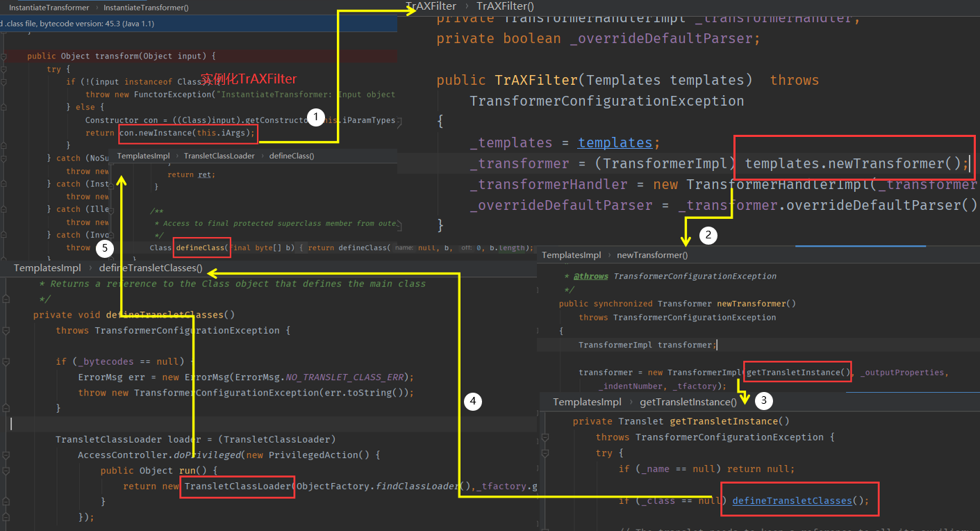This screenshot has width=980, height=531.
Task: Click the TrAXFilter() constructor breadcrumb
Action: 505,6
